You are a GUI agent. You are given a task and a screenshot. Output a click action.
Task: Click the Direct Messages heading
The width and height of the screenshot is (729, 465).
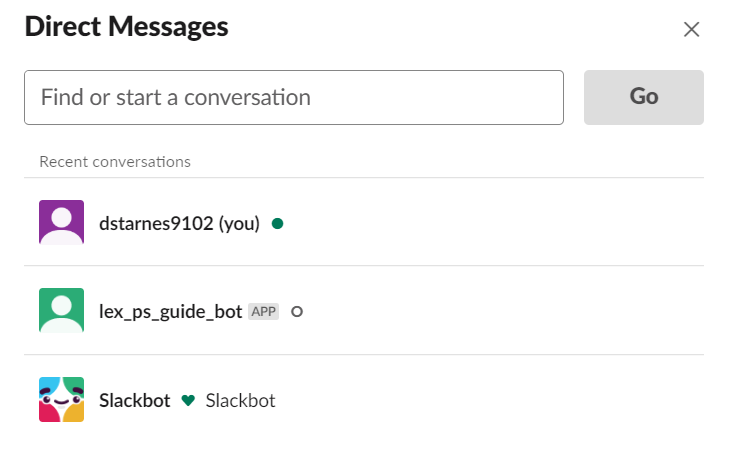[x=126, y=27]
